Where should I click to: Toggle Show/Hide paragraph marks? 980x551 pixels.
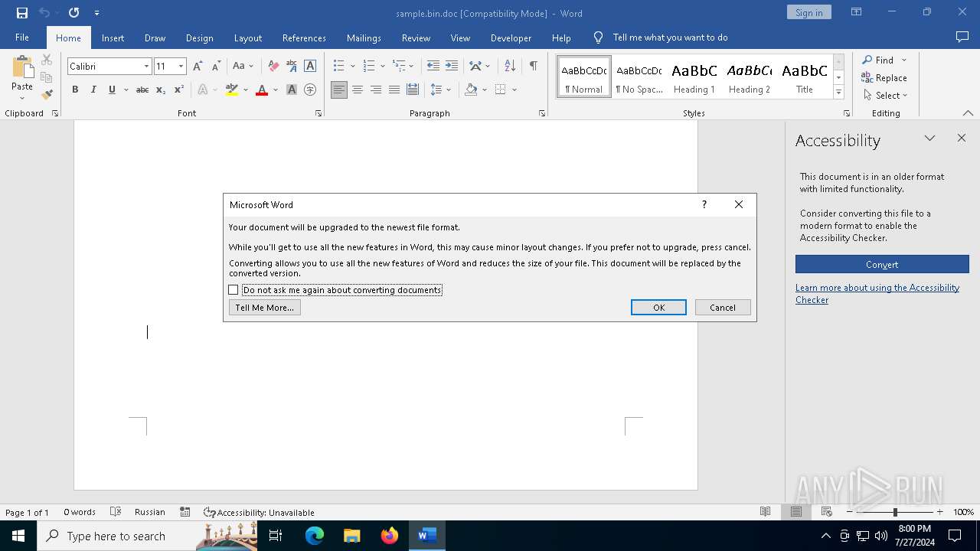click(x=533, y=67)
